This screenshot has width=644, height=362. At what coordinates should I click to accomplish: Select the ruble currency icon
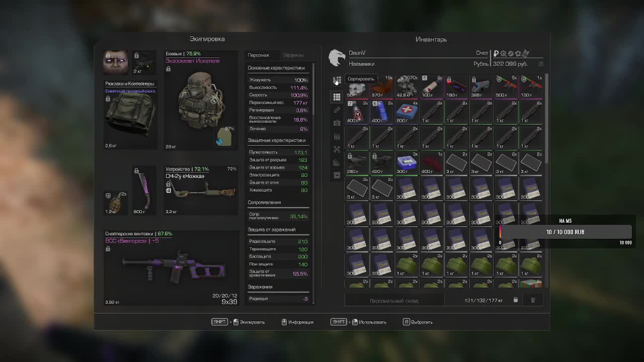[x=496, y=53]
